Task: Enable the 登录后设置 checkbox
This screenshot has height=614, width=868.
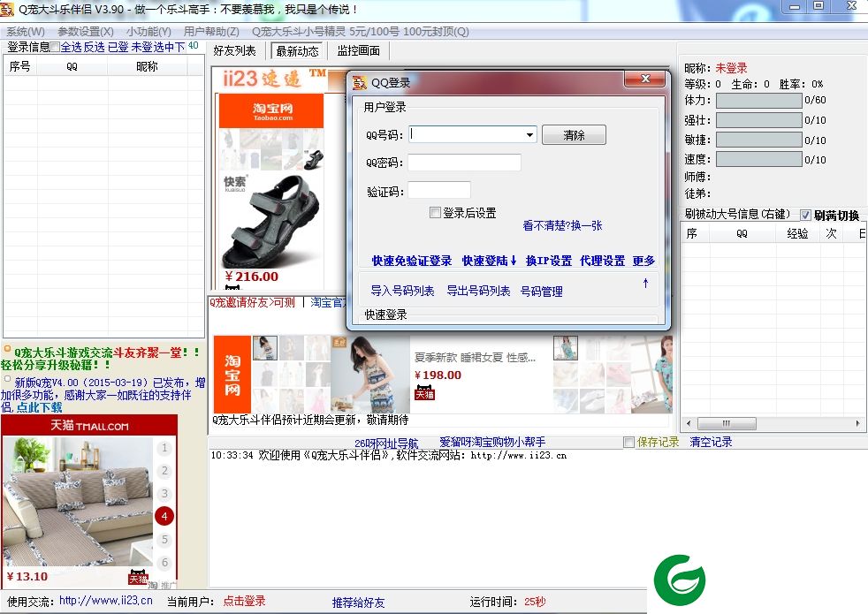Action: (x=435, y=212)
